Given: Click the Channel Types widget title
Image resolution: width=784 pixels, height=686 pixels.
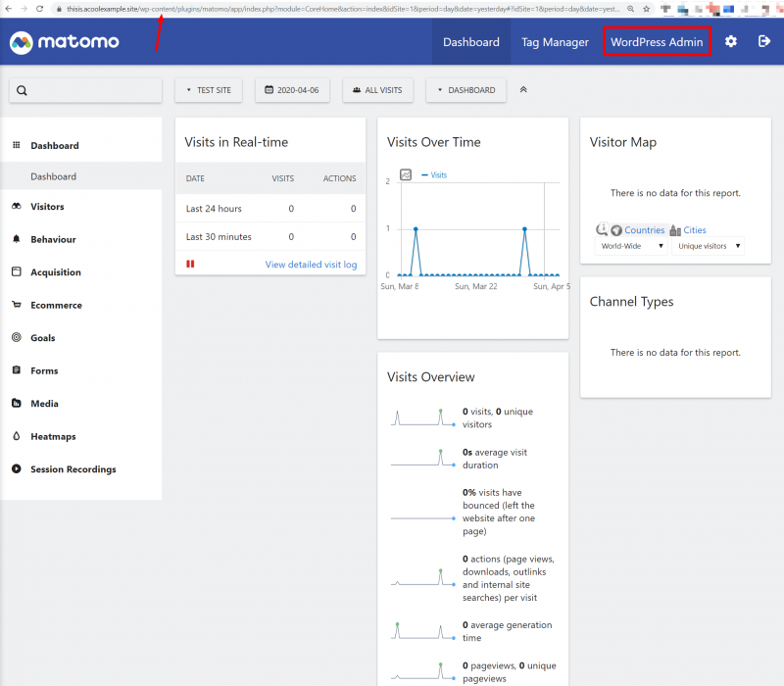Looking at the screenshot, I should [631, 302].
